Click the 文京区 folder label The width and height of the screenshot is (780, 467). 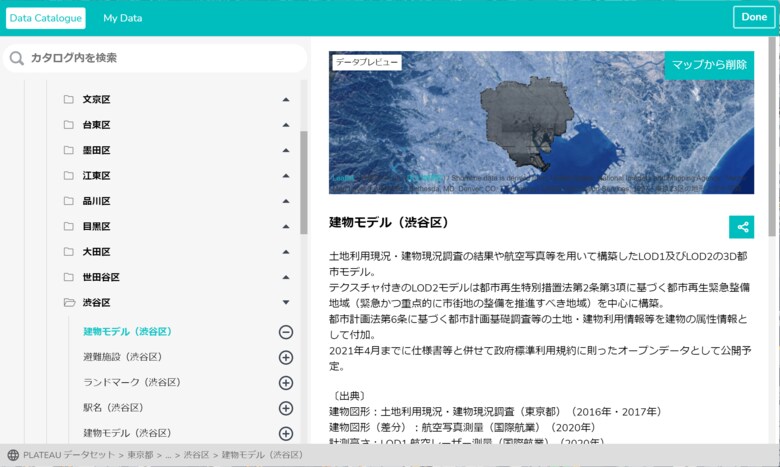coord(97,99)
